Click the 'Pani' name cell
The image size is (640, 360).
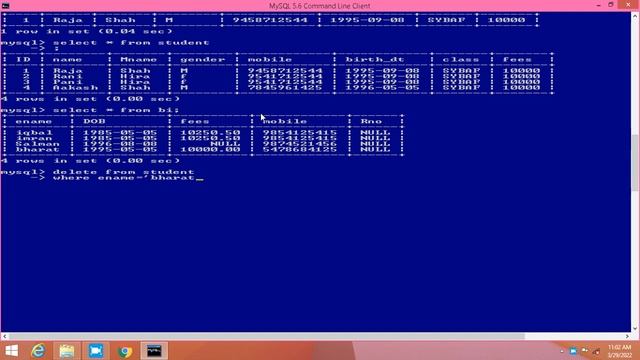[x=68, y=82]
